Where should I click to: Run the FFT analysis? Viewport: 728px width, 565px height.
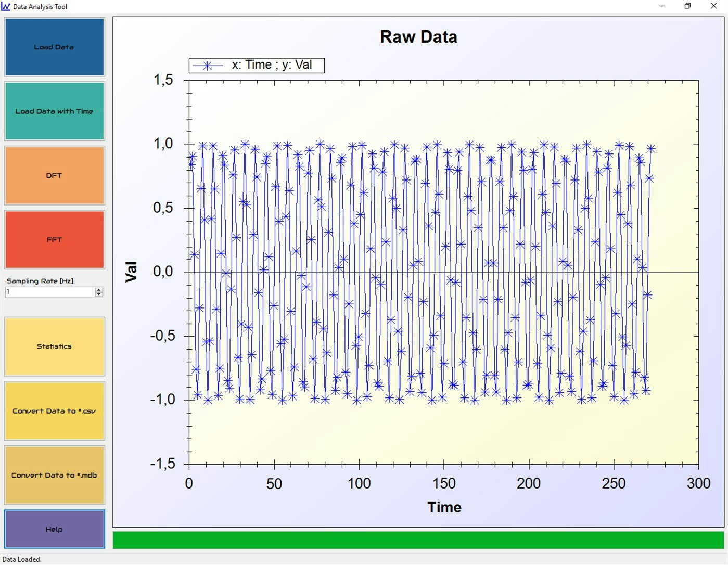[x=54, y=240]
